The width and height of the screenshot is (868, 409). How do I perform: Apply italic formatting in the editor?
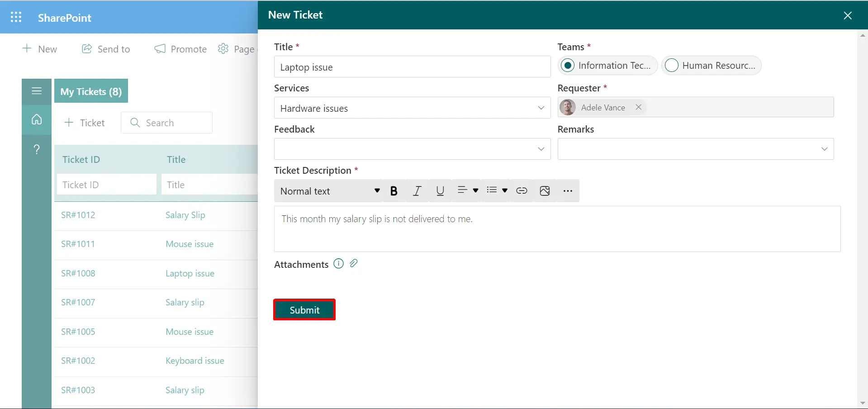[417, 190]
